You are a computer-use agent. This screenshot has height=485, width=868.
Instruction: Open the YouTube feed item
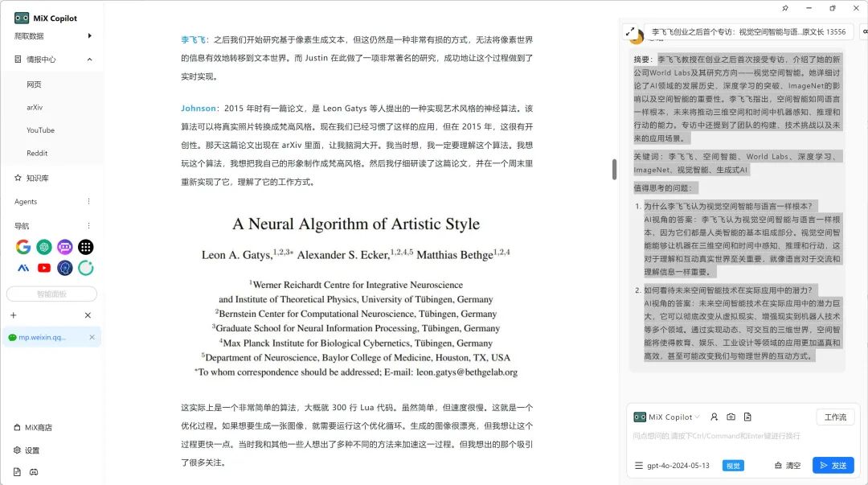tap(40, 130)
